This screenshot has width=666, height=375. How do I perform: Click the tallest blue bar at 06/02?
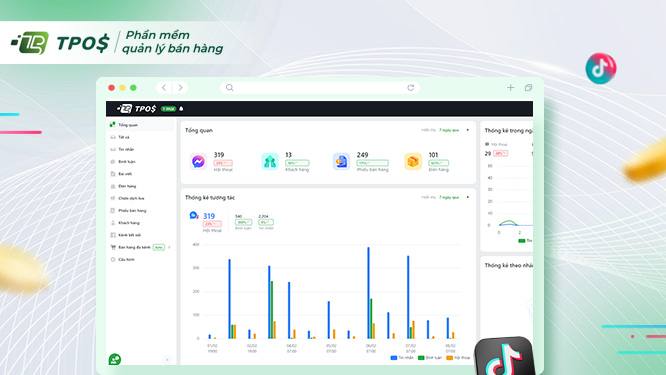[368, 293]
